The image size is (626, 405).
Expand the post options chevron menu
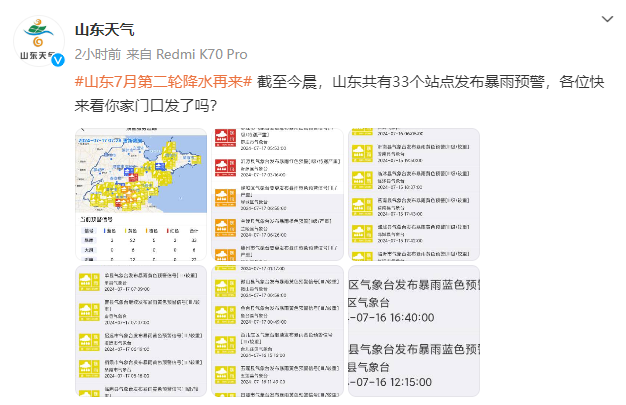(x=606, y=19)
